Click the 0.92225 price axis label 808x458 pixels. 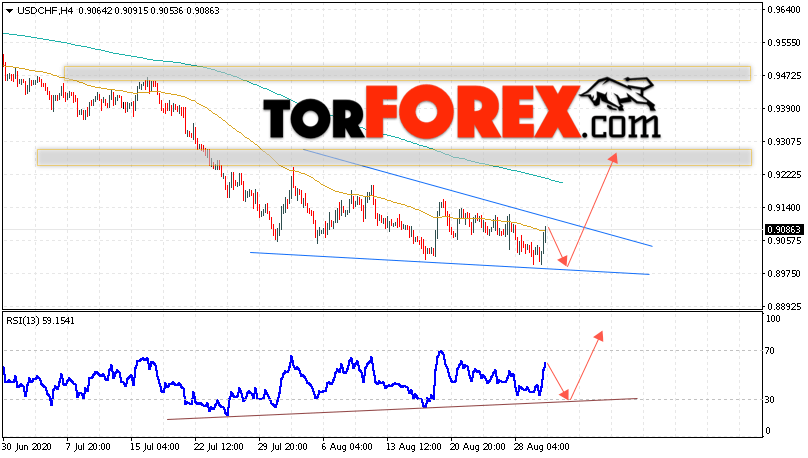point(784,175)
